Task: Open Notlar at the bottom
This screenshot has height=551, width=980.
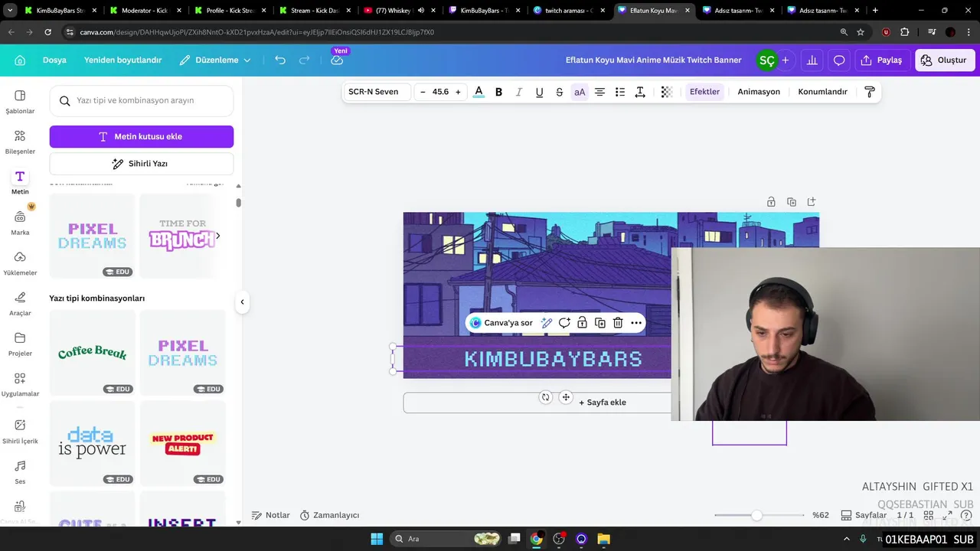Action: tap(271, 515)
